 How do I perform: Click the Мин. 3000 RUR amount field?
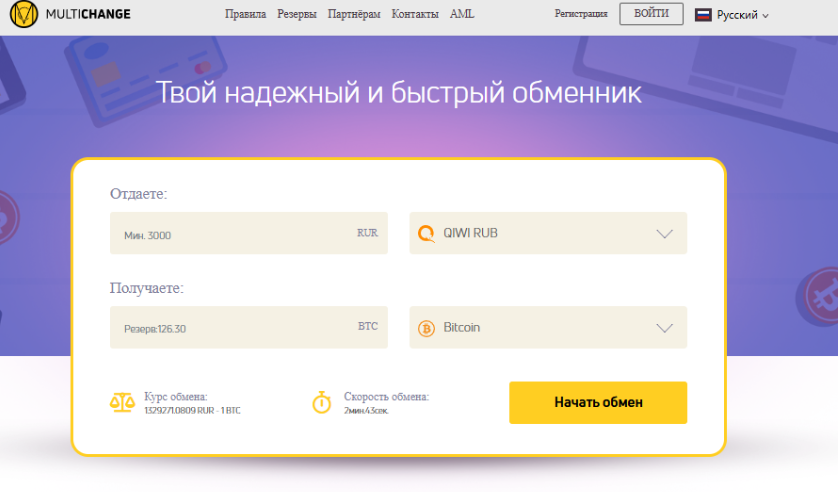point(249,233)
